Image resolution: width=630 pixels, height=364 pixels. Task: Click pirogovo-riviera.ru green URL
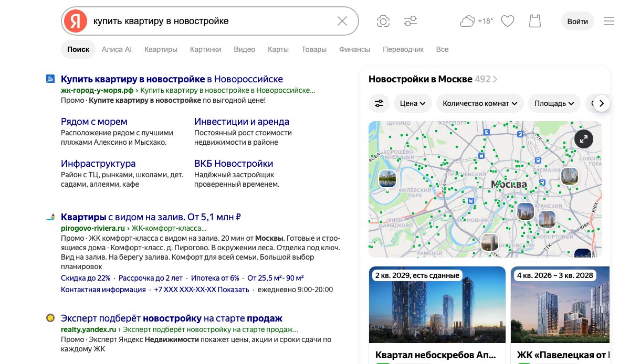point(93,228)
